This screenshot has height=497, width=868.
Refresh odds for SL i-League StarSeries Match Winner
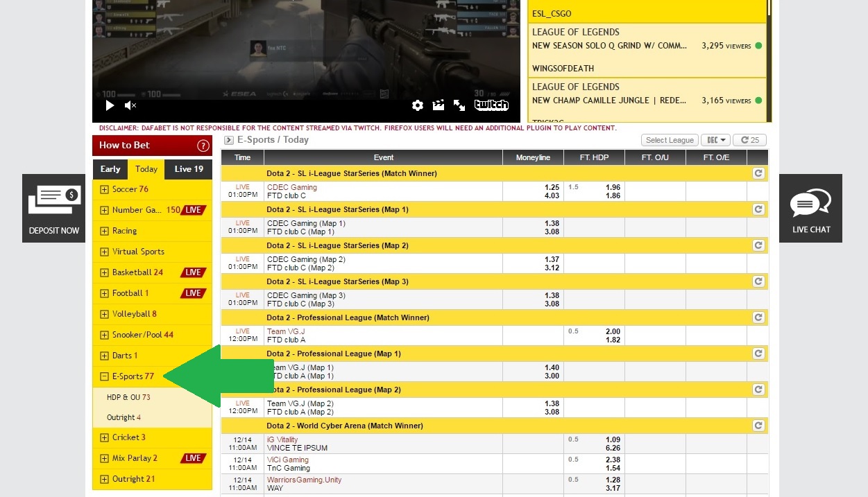(x=758, y=173)
